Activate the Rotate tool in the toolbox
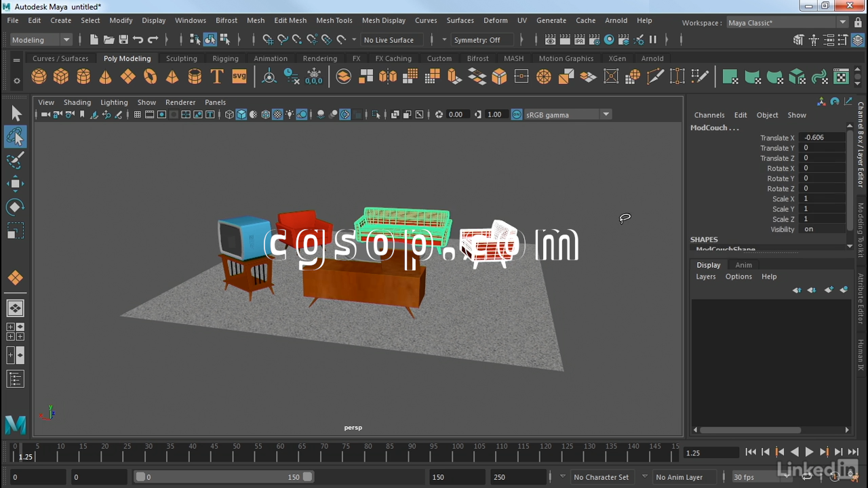 (16, 207)
